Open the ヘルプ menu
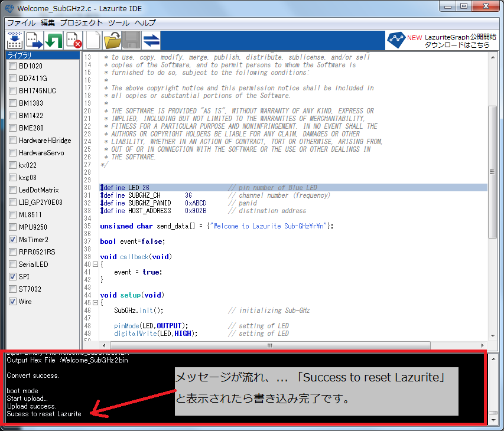The width and height of the screenshot is (504, 431). (x=145, y=23)
